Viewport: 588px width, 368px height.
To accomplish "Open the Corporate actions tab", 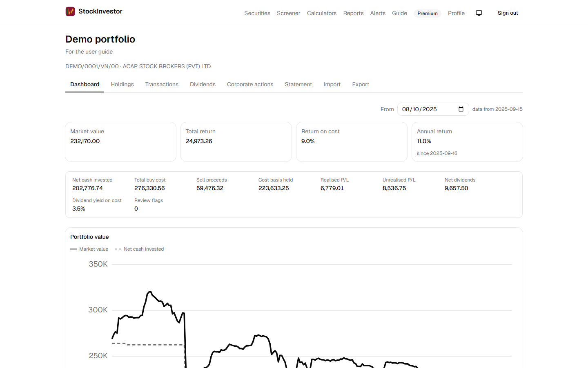I will pos(250,84).
